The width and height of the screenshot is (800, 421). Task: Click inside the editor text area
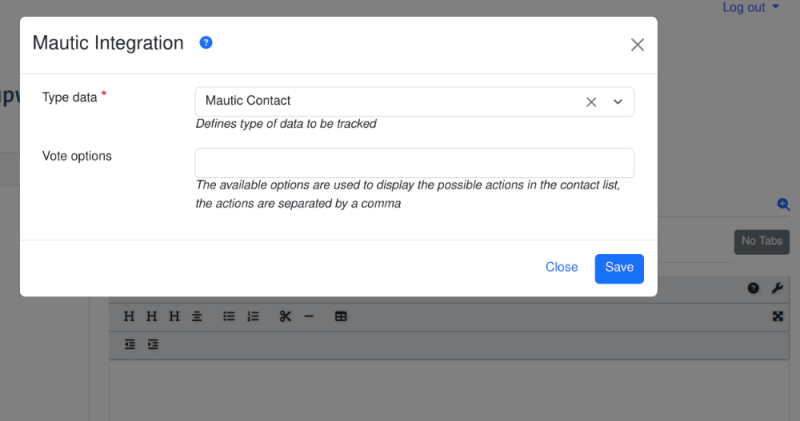[x=449, y=390]
